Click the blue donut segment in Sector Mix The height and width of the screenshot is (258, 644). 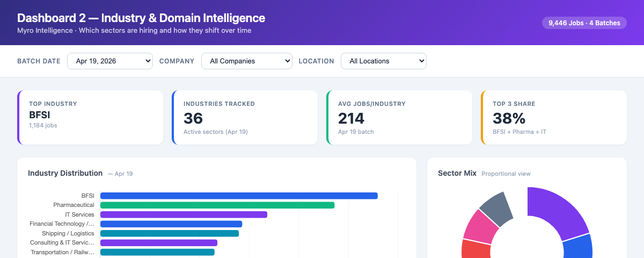pos(578,246)
